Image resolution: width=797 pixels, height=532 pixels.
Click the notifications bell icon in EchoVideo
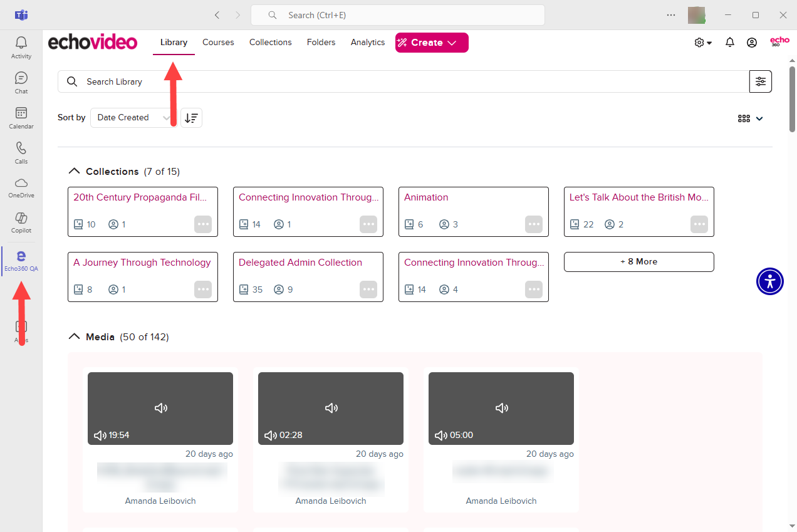729,43
